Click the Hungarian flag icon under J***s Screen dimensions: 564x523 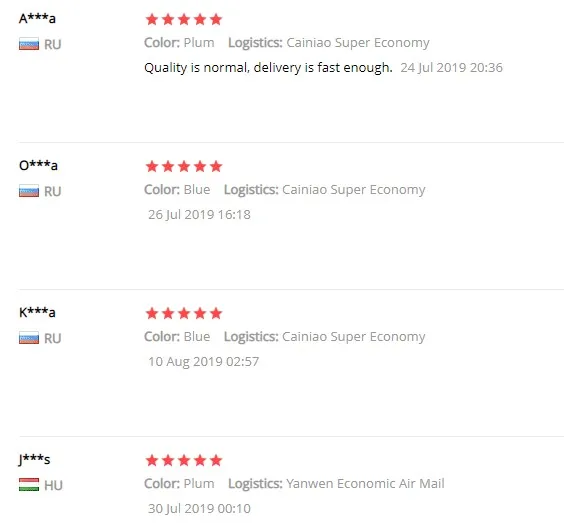pyautogui.click(x=29, y=485)
